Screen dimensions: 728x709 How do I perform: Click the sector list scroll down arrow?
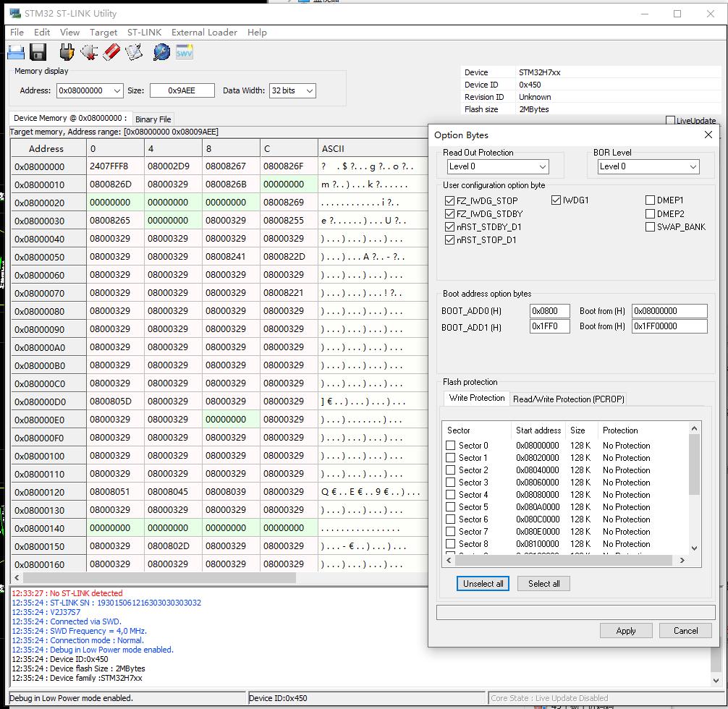click(x=694, y=548)
